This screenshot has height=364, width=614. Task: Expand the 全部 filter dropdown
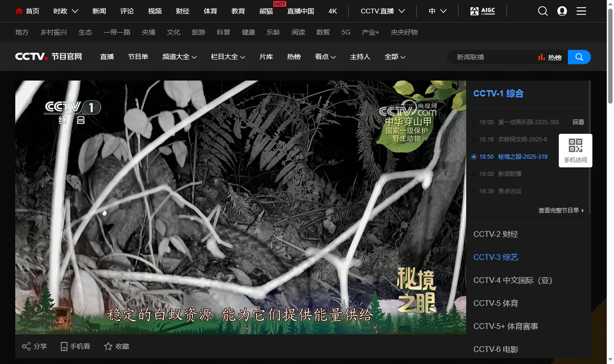395,56
